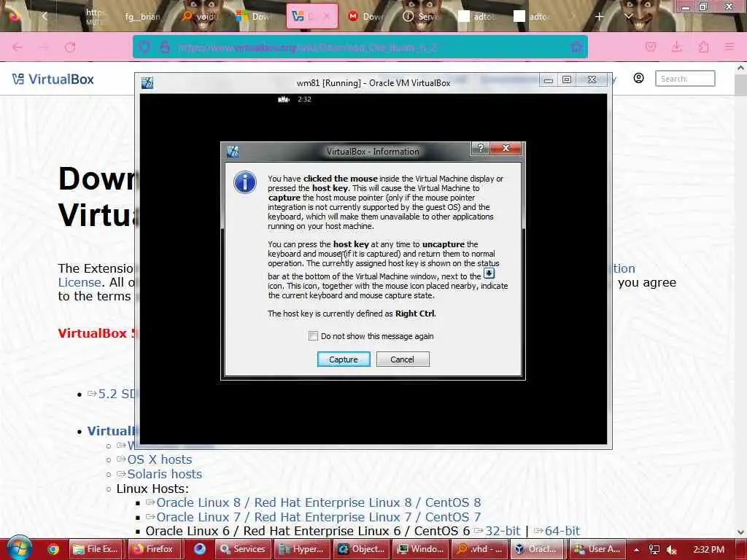Image resolution: width=747 pixels, height=560 pixels.
Task: Click the Firefox back arrow button
Action: click(18, 47)
